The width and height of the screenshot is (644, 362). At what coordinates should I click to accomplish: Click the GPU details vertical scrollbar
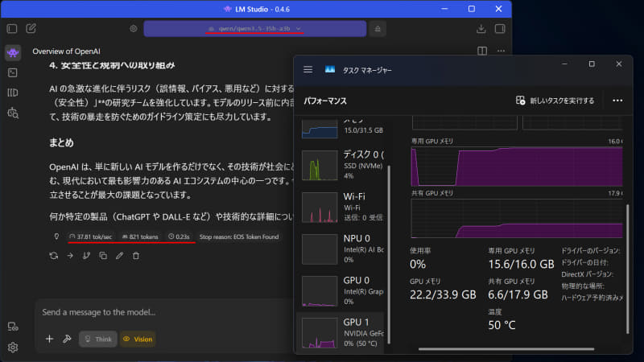coord(628,269)
